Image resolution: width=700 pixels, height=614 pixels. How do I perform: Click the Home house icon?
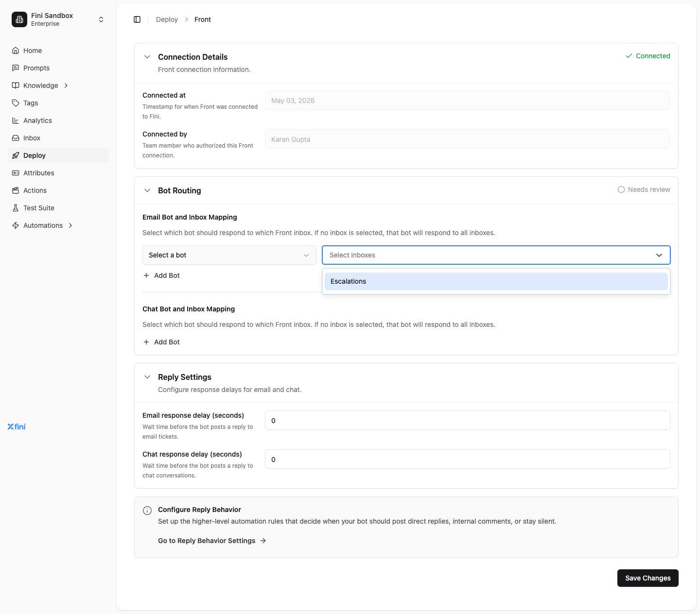(16, 51)
